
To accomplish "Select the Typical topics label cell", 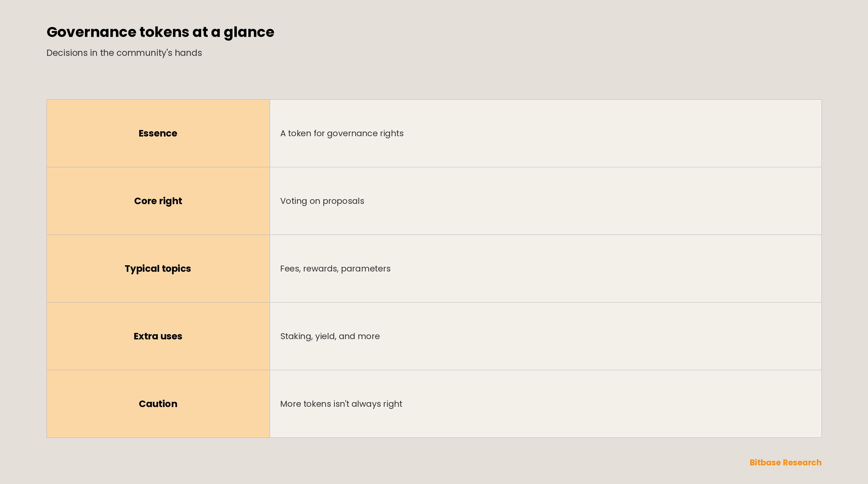I will (158, 268).
